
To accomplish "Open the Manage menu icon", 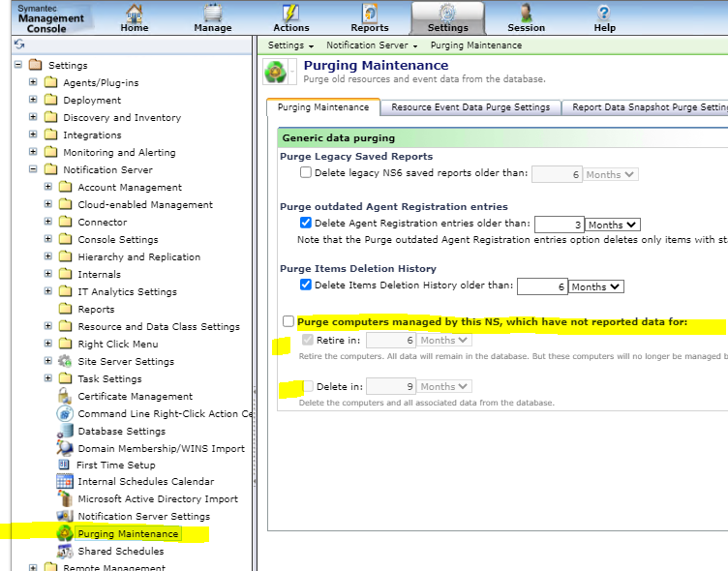I will (213, 13).
